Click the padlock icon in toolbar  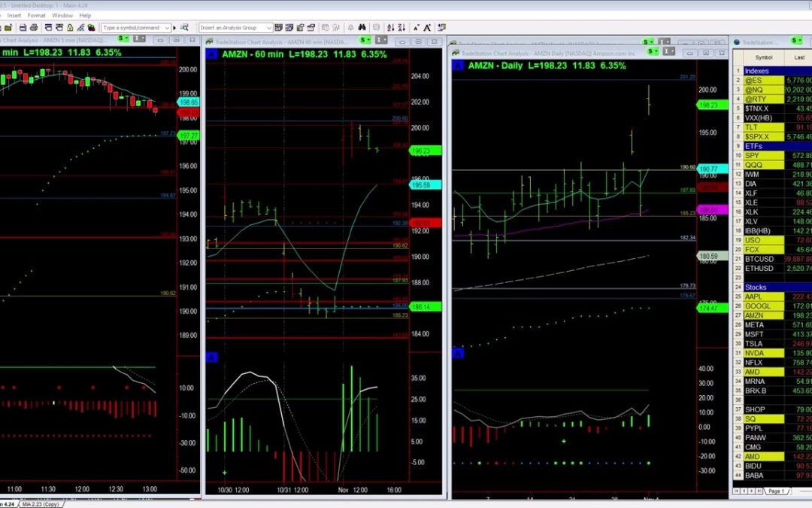tap(70, 28)
